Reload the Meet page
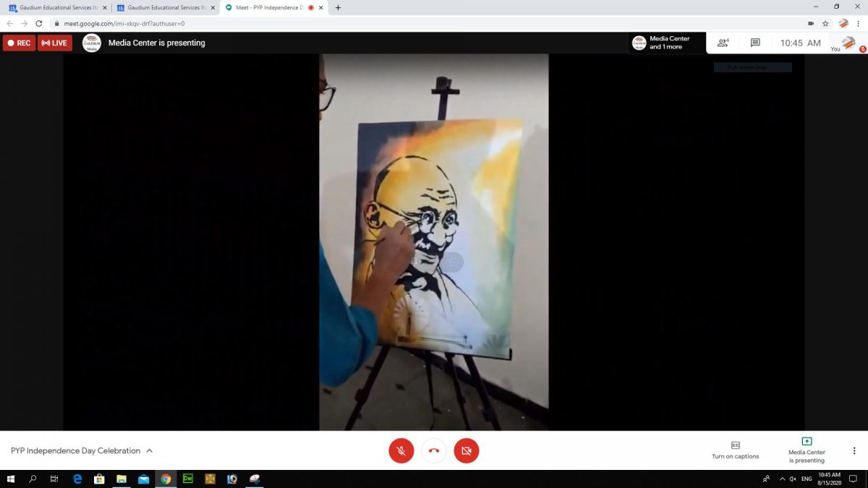The height and width of the screenshot is (488, 868). (38, 23)
